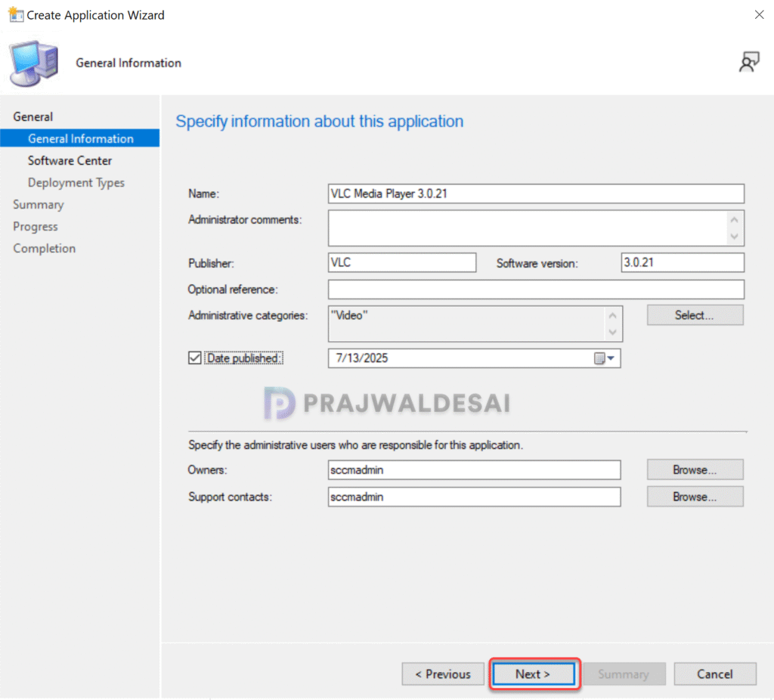Image resolution: width=774 pixels, height=700 pixels.
Task: Click 'Specify the administrative users' instruction text
Action: coord(355,445)
